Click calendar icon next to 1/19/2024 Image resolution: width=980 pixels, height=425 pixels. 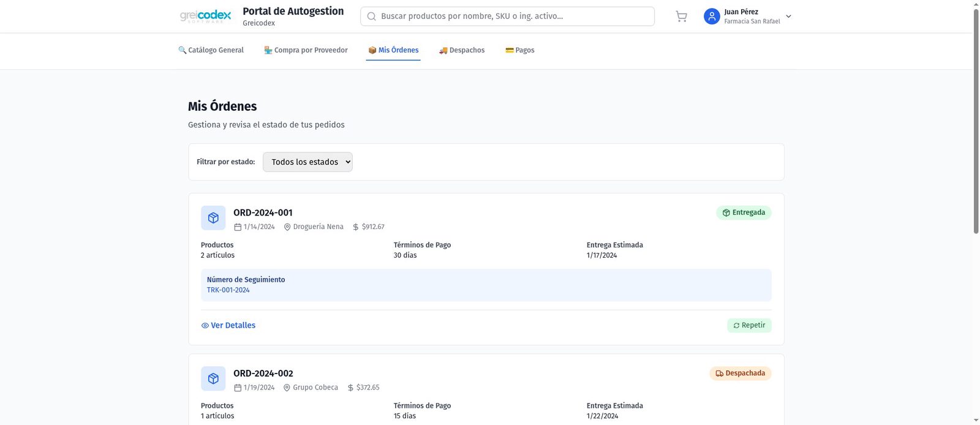pos(238,388)
